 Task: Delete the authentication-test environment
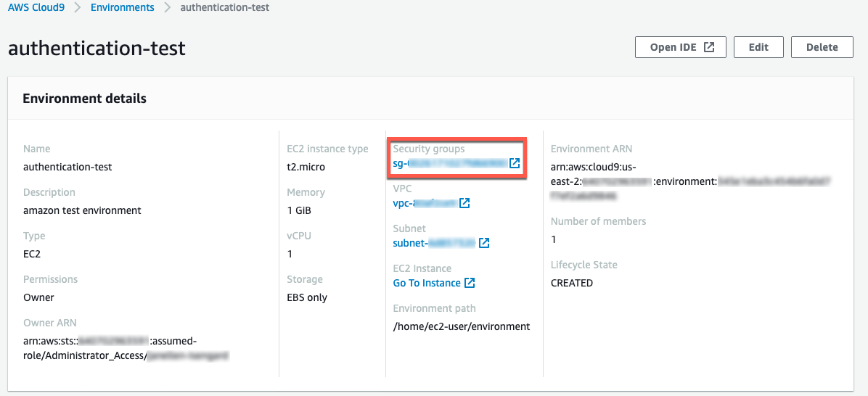coord(822,47)
